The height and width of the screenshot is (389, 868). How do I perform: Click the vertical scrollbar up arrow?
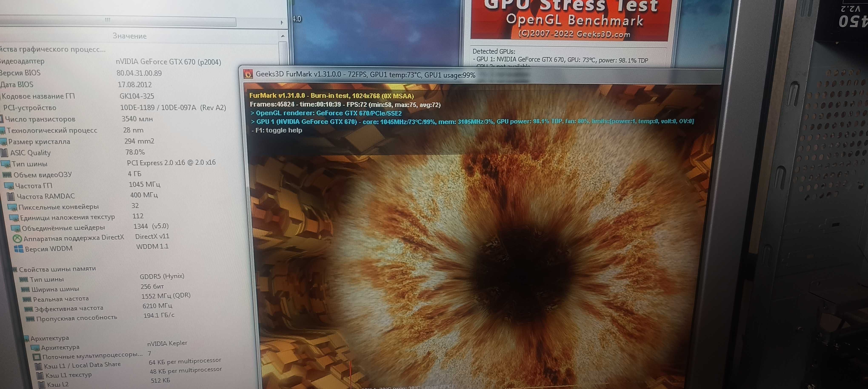pyautogui.click(x=283, y=36)
